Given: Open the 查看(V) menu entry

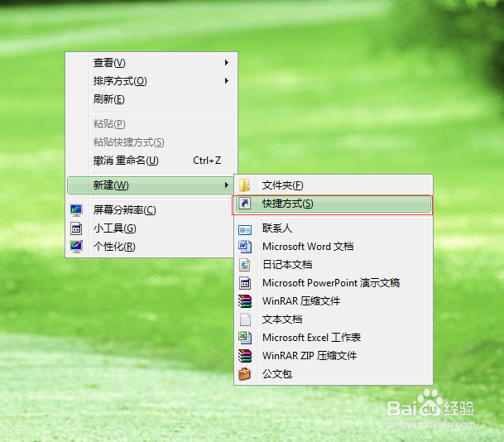Looking at the screenshot, I should [x=151, y=63].
